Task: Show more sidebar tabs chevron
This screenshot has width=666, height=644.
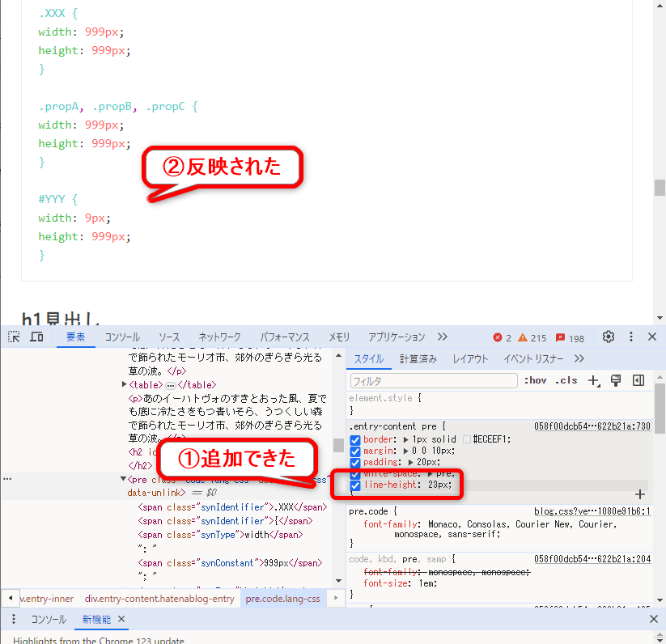Action: 579,358
